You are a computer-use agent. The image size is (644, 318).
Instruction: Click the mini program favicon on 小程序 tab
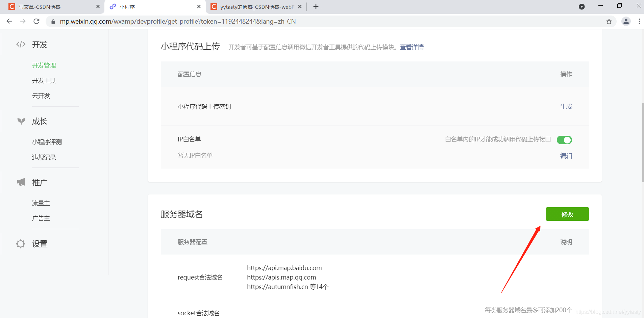point(113,6)
